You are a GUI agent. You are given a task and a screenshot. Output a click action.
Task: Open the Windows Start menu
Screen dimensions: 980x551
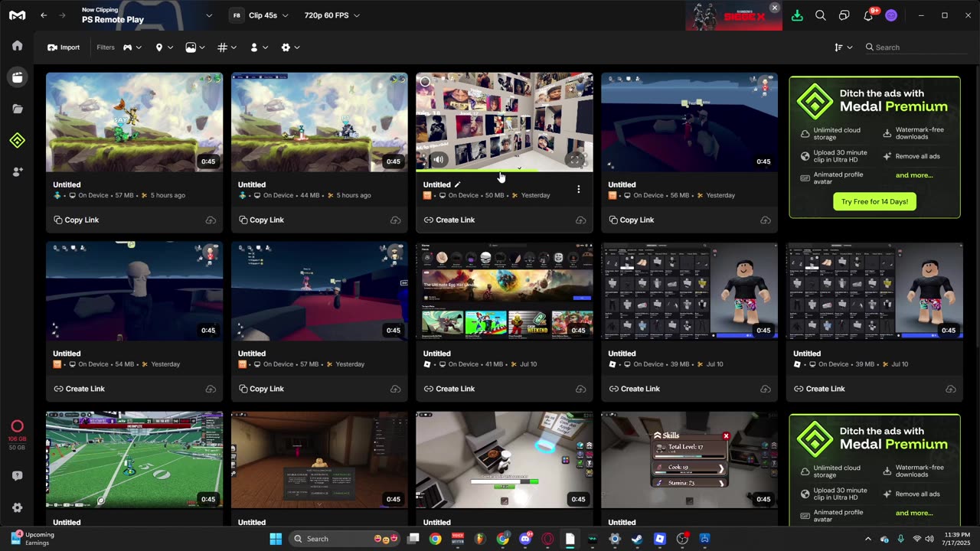276,539
